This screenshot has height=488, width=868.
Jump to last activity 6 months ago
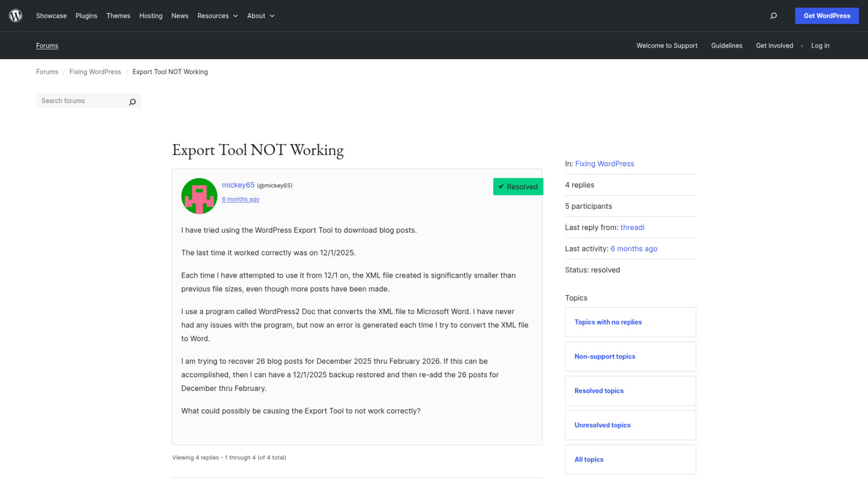(x=634, y=248)
